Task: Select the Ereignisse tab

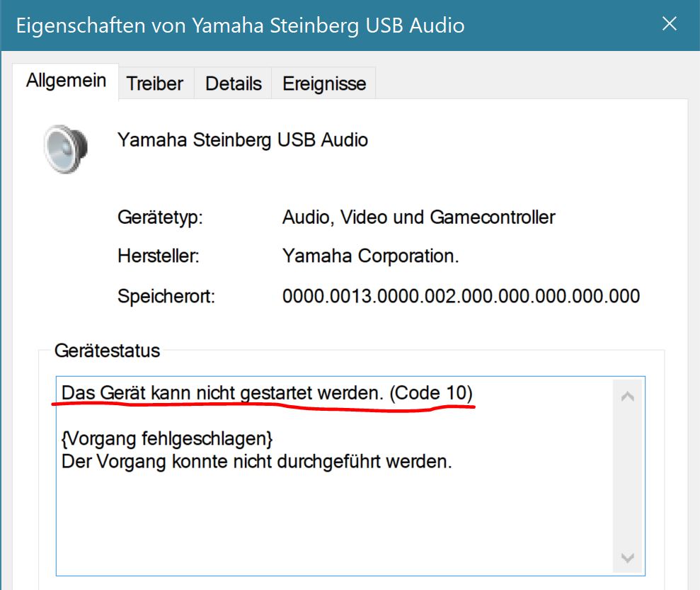Action: pos(324,84)
